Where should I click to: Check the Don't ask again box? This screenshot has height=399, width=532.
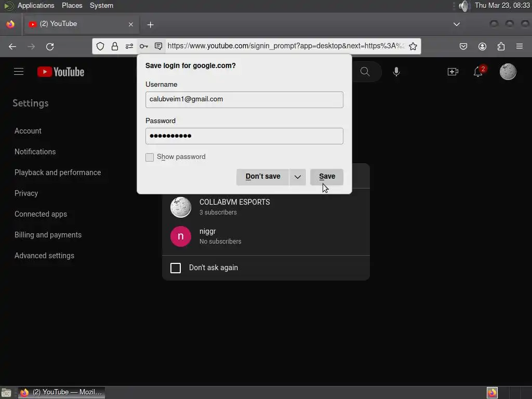176,268
